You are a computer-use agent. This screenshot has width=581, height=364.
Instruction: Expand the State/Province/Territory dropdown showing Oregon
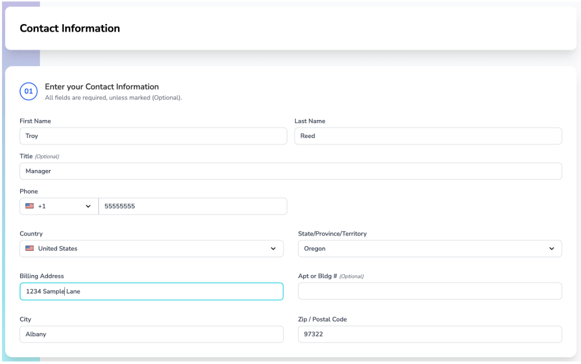pos(430,249)
